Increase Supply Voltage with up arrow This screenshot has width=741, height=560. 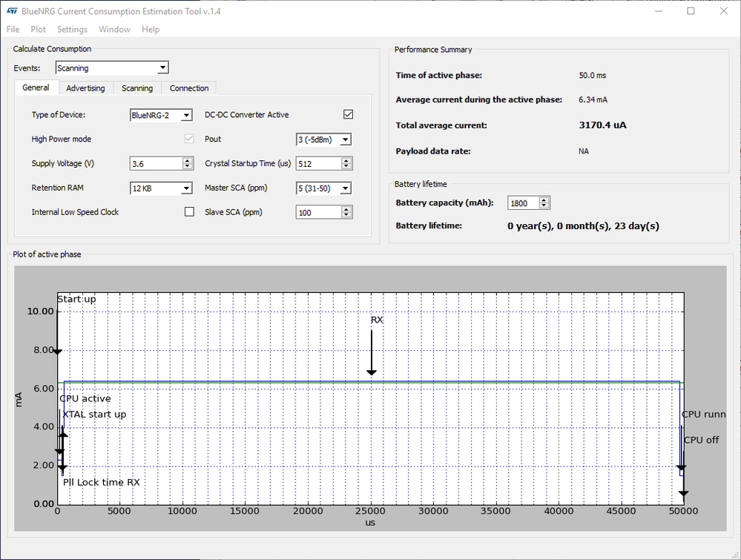point(188,161)
